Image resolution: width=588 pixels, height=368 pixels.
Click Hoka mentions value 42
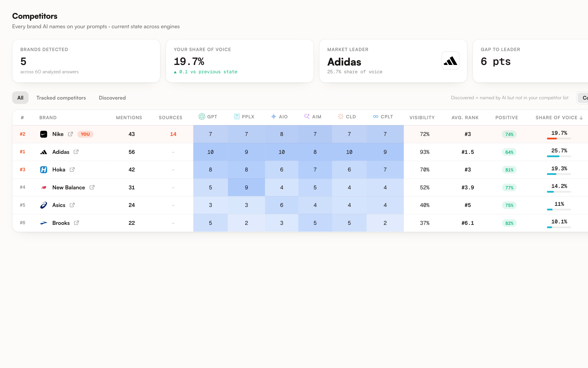(x=131, y=169)
